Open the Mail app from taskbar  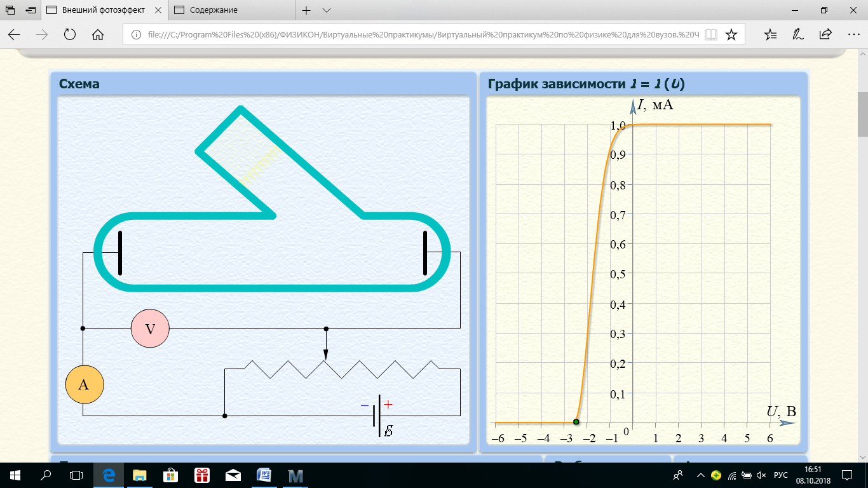(233, 475)
